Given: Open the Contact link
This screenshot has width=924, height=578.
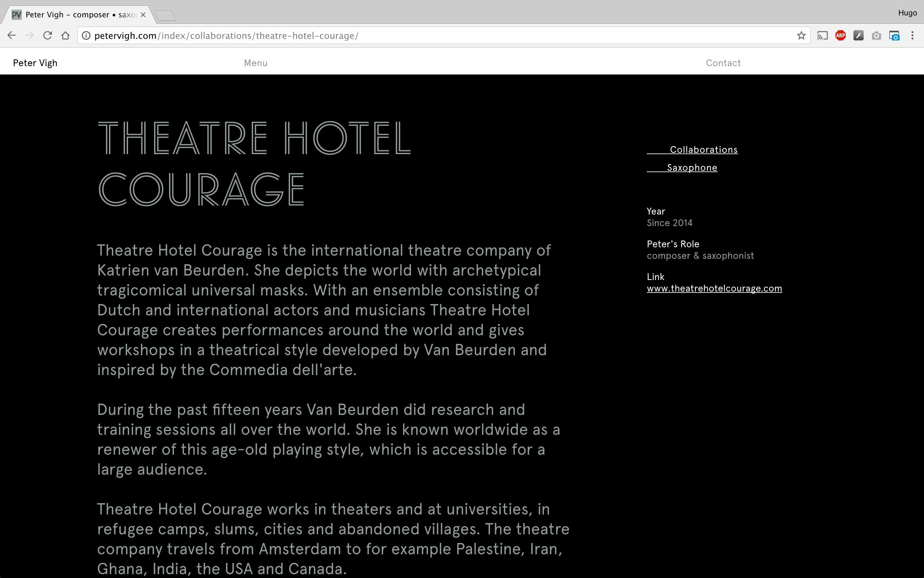Looking at the screenshot, I should click(x=723, y=63).
